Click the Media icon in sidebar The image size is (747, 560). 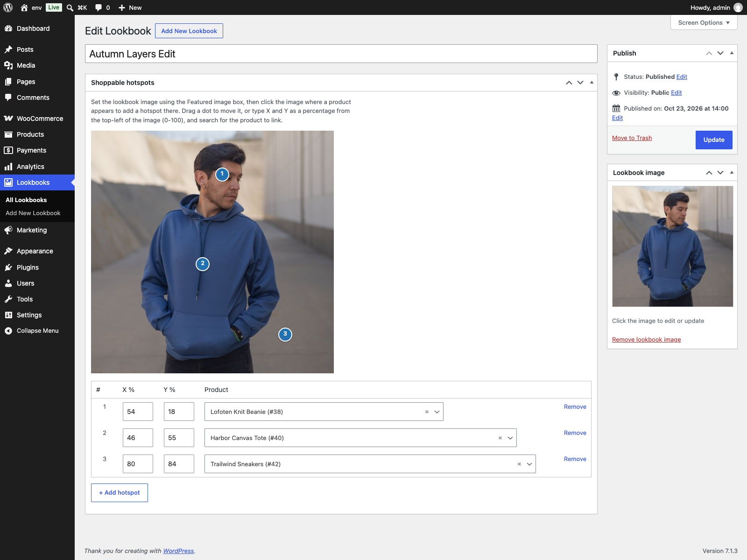pyautogui.click(x=8, y=65)
